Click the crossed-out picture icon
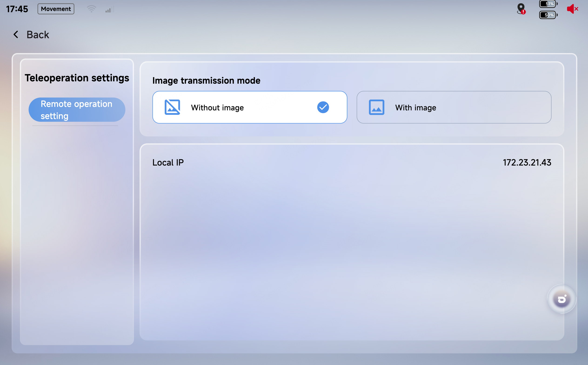This screenshot has height=365, width=588. [172, 107]
